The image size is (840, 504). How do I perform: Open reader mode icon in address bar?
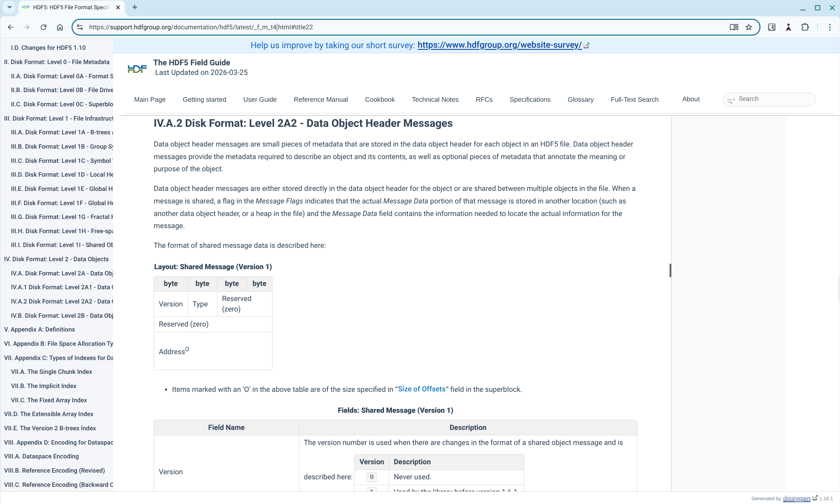(x=734, y=27)
